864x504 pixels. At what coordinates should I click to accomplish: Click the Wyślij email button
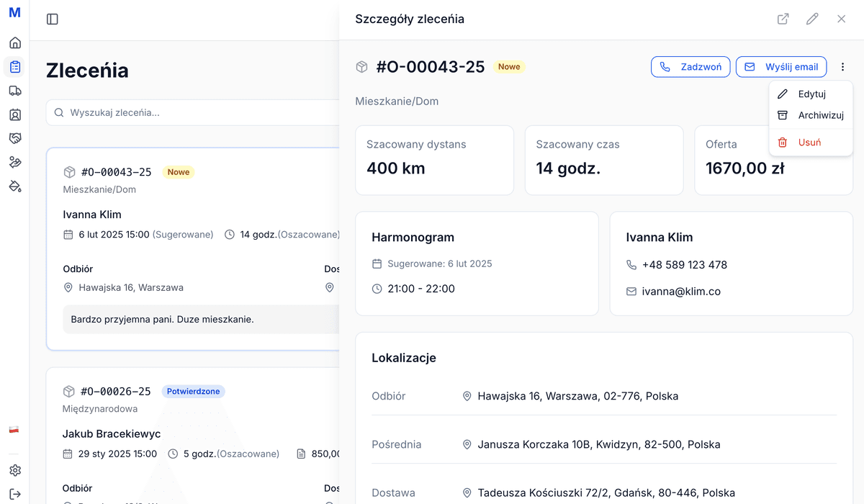781,67
